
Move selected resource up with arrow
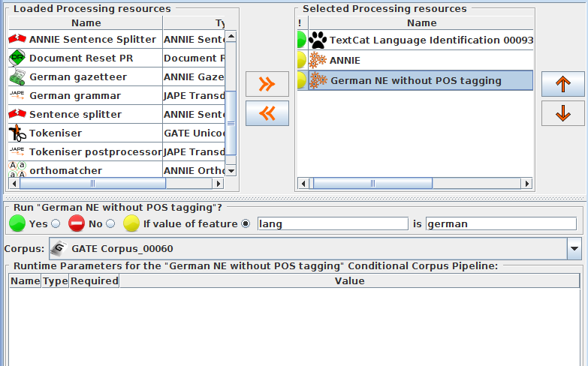(562, 84)
